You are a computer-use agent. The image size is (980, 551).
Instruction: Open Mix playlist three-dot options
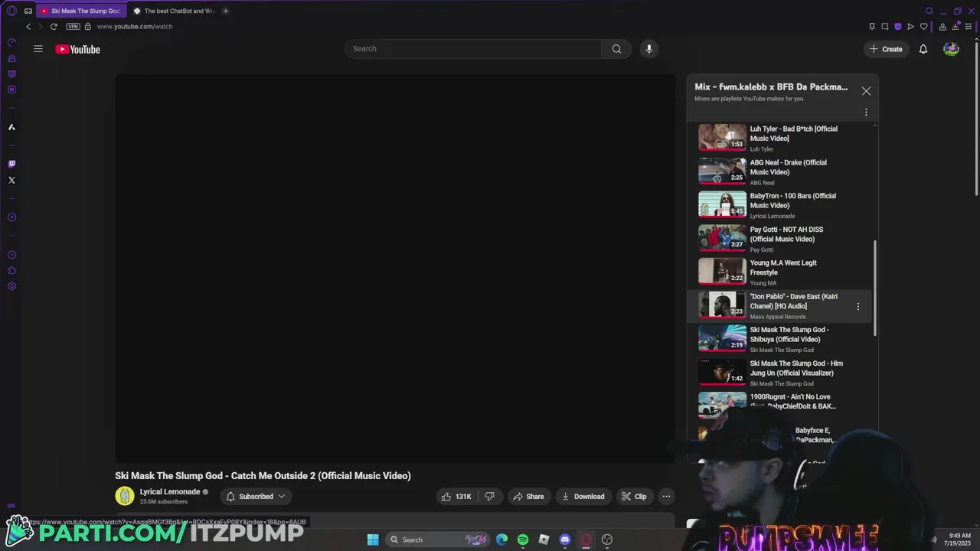866,112
